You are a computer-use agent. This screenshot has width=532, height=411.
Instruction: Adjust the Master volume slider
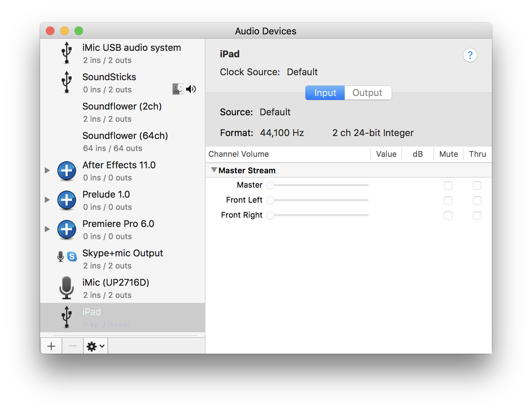coord(318,185)
